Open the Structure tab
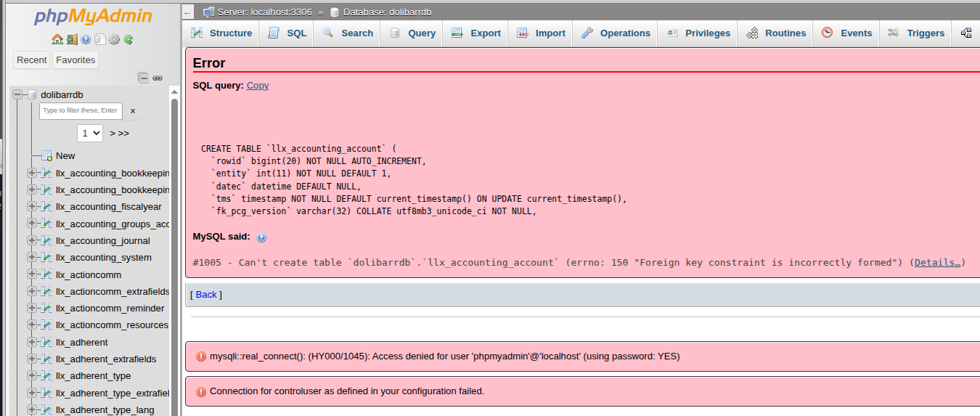The height and width of the screenshot is (416, 980). [221, 33]
